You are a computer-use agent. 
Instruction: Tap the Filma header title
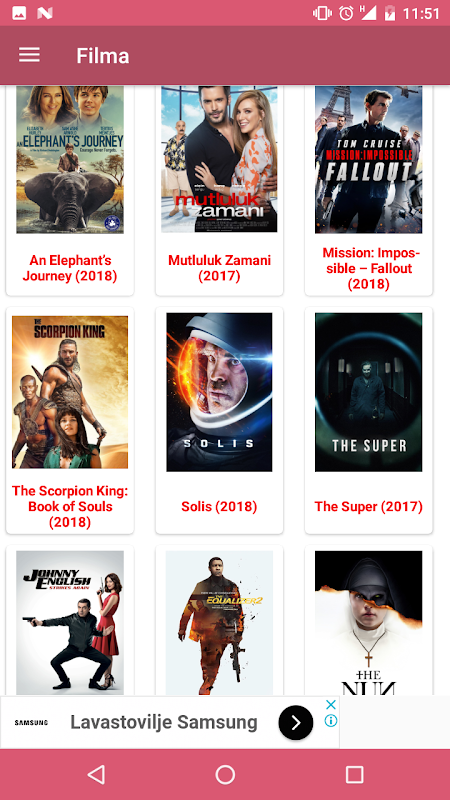(x=103, y=55)
